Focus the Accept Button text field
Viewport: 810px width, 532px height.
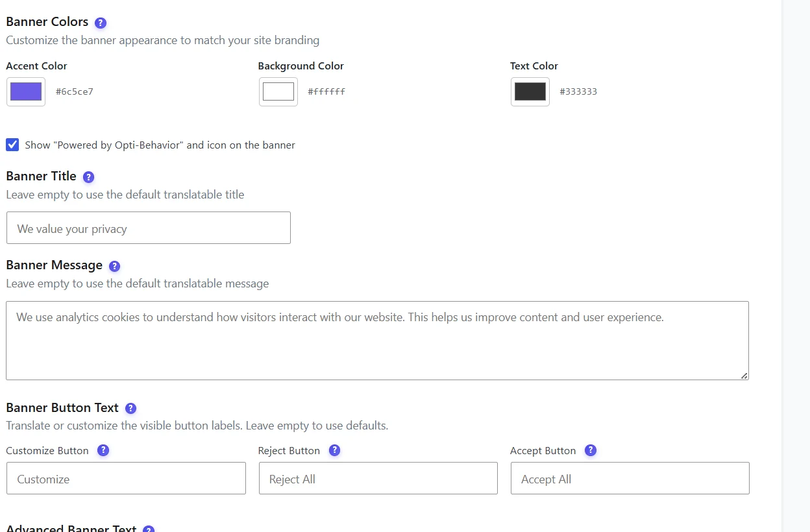pyautogui.click(x=630, y=478)
